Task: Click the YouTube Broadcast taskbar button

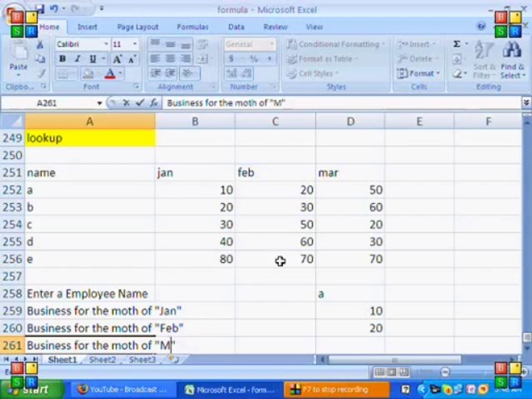Action: pyautogui.click(x=122, y=389)
